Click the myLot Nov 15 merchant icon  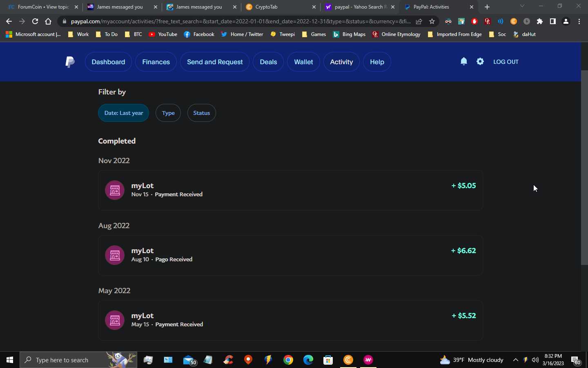(115, 190)
